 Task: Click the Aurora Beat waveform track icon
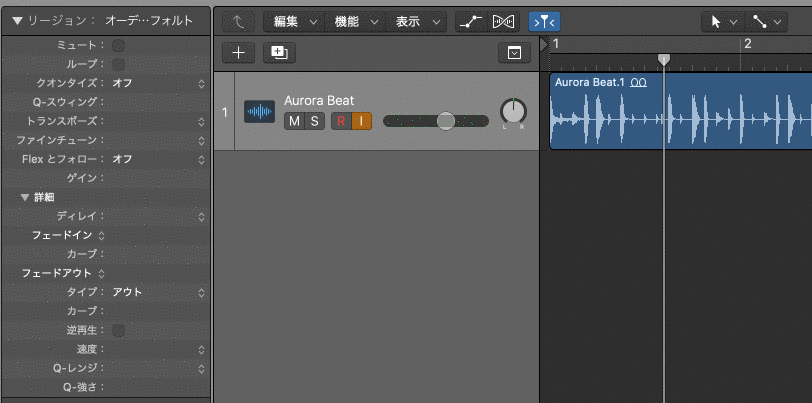(x=259, y=111)
